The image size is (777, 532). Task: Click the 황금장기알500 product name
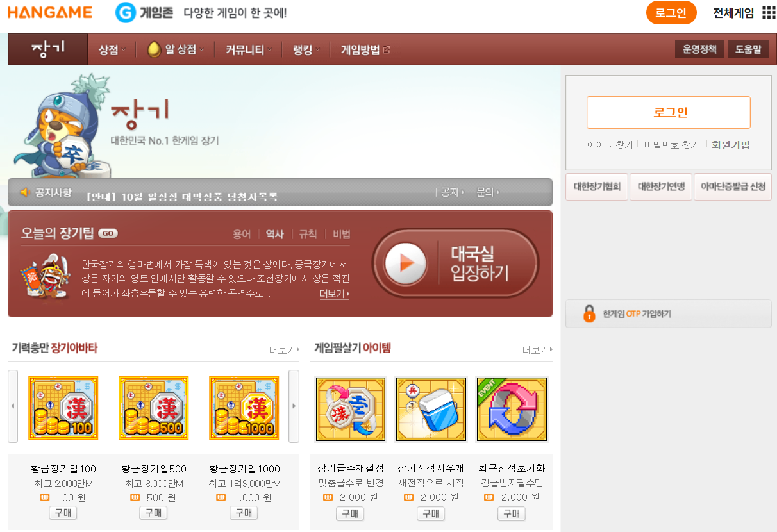coord(154,469)
